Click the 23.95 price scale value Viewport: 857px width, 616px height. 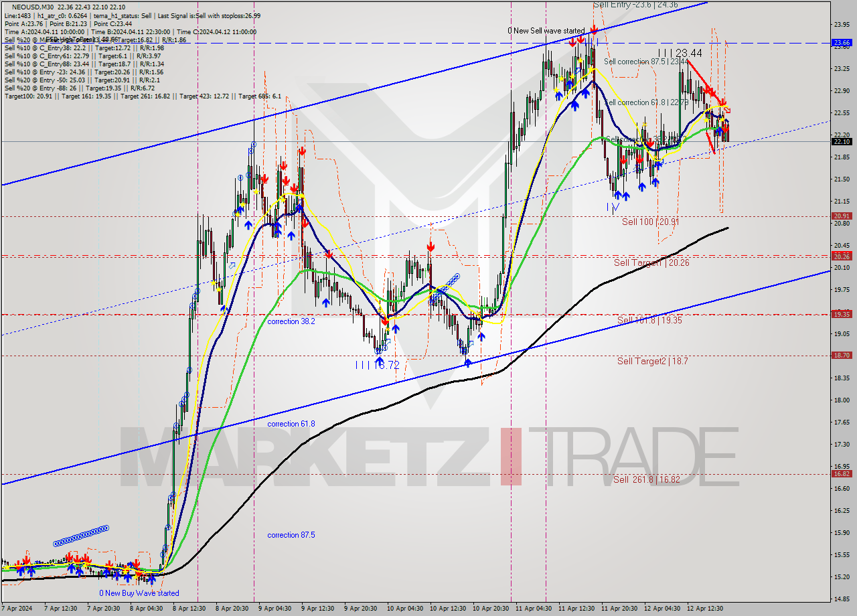(842, 24)
